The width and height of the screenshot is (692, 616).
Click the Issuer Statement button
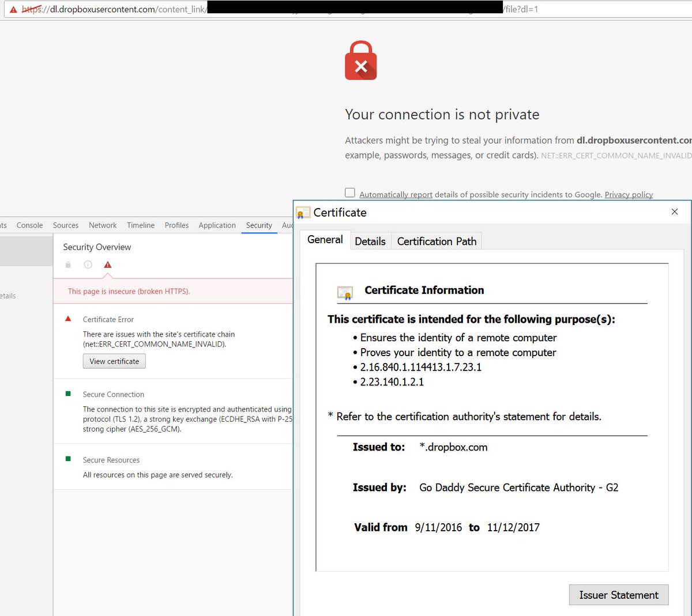click(619, 595)
